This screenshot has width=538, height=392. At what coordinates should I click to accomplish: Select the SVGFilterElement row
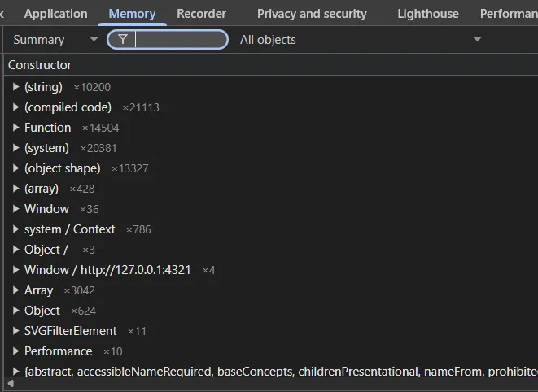pyautogui.click(x=70, y=331)
